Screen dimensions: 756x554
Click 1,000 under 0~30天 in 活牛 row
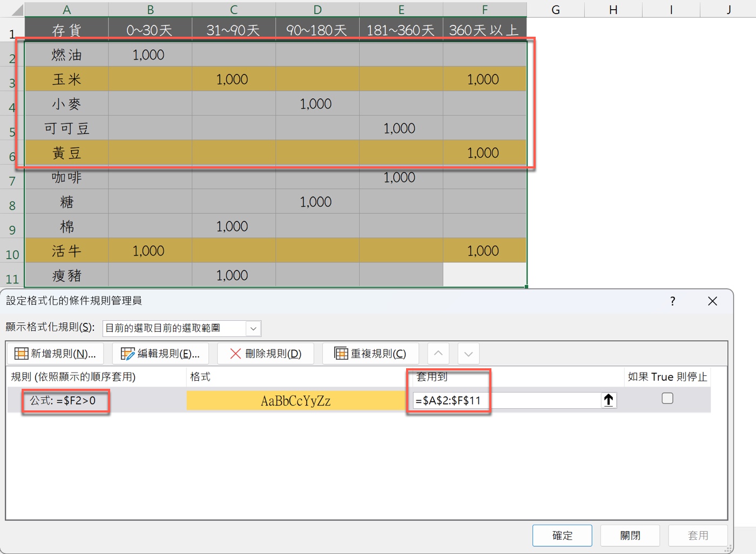pyautogui.click(x=148, y=251)
